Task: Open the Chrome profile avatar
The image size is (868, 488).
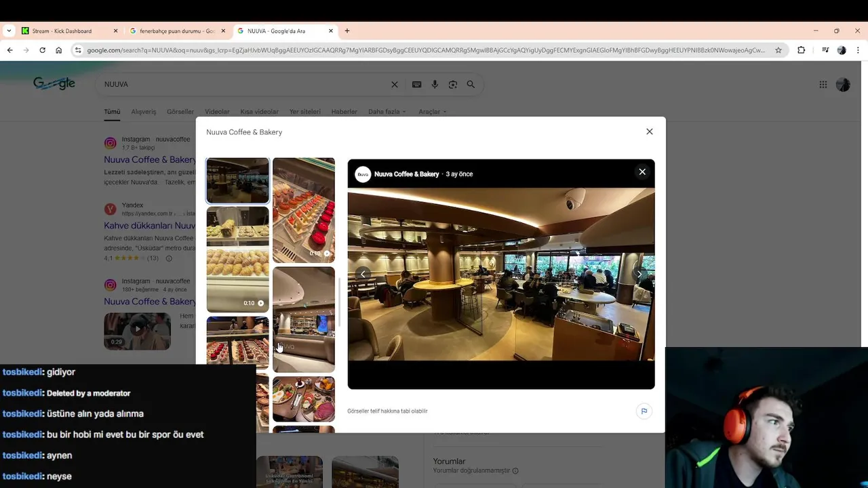Action: (842, 50)
